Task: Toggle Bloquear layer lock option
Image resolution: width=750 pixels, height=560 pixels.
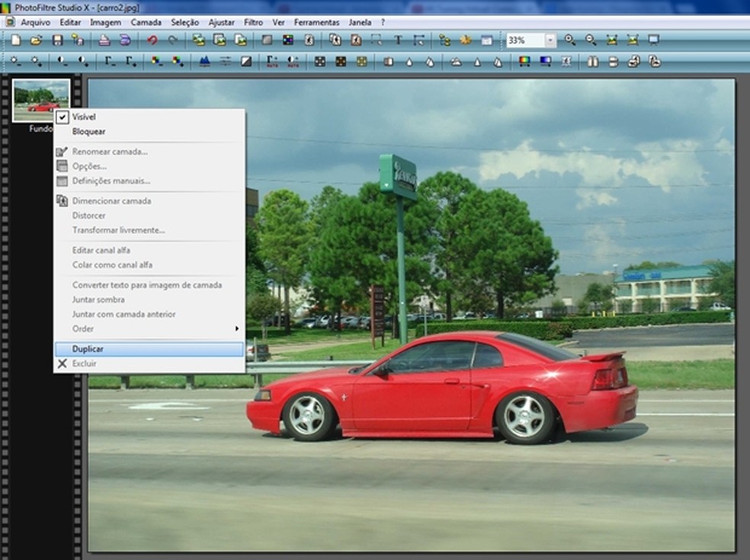Action: (x=88, y=132)
